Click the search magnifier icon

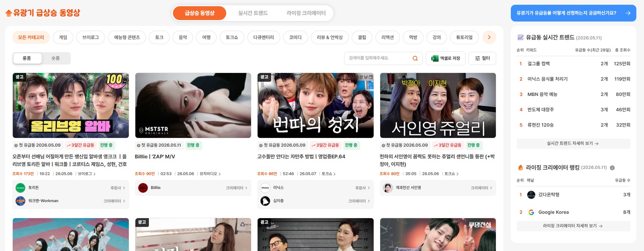[415, 58]
